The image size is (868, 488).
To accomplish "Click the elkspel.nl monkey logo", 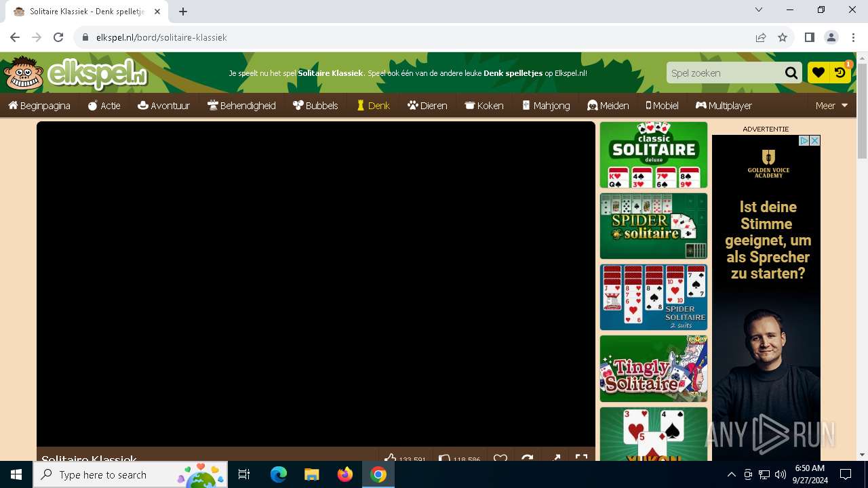I will click(x=75, y=73).
